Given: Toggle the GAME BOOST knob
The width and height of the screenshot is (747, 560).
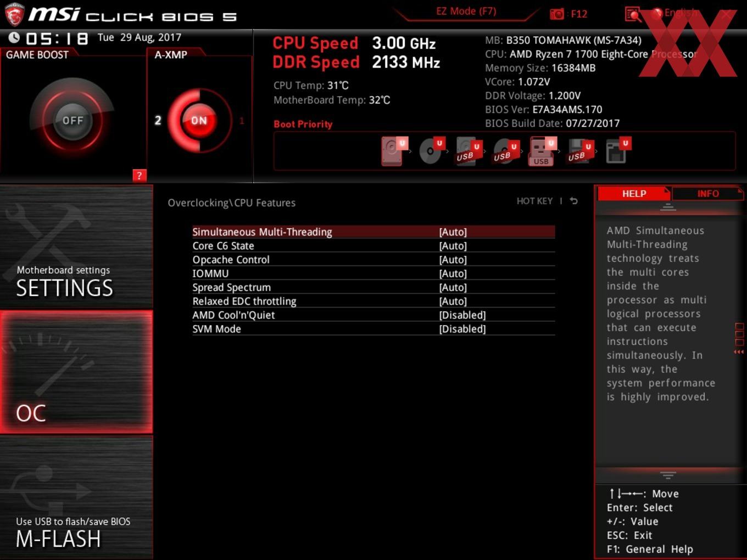Looking at the screenshot, I should point(73,120).
